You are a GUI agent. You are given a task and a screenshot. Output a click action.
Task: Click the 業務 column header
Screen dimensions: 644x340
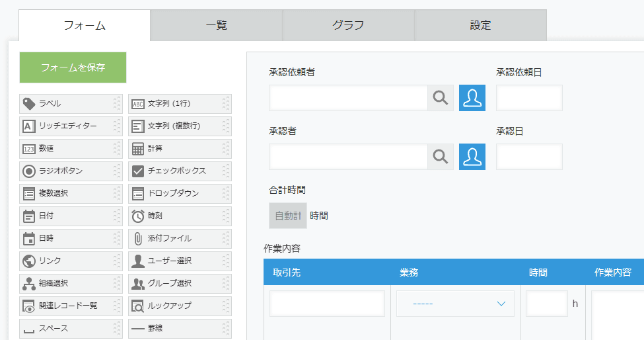409,273
